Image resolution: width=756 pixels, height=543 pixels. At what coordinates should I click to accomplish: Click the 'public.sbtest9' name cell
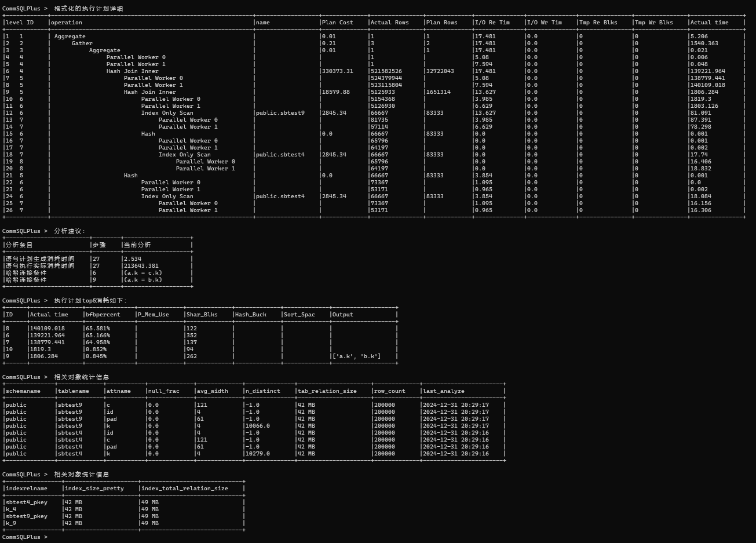tap(280, 113)
